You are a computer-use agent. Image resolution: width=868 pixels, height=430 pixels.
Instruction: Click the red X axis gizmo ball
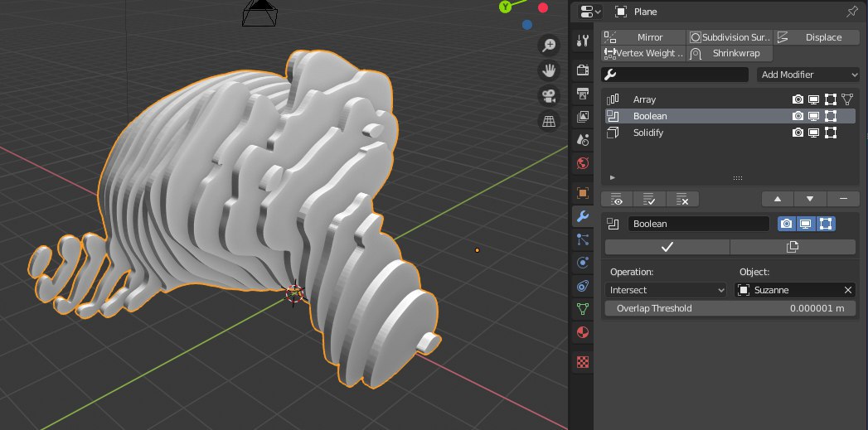point(543,7)
